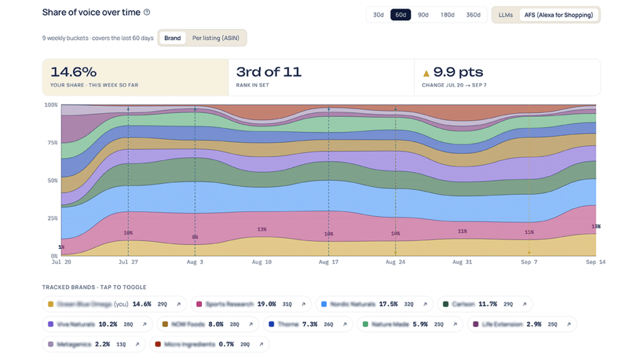Screen dimensions: 644x362
Task: Select the 180d time range
Action: tap(447, 15)
